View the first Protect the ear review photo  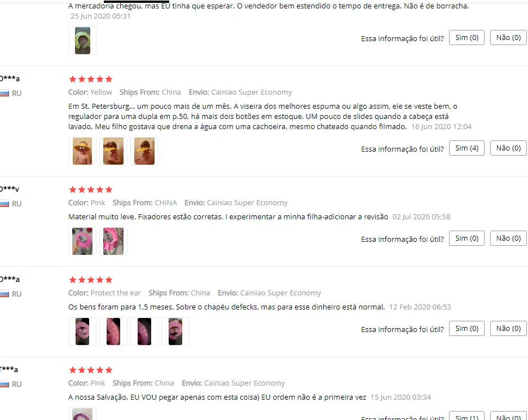82,331
